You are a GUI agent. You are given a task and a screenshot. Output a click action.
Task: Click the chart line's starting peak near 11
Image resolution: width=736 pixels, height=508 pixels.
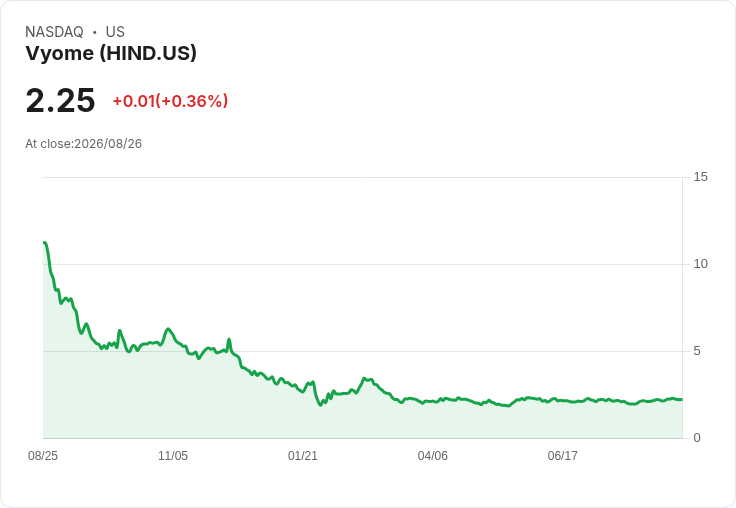point(44,243)
